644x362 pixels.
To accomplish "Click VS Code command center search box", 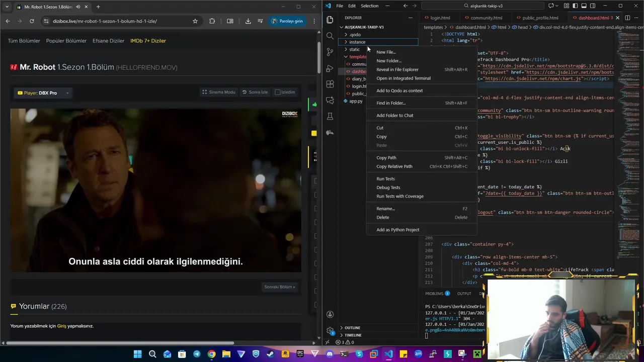I will [x=483, y=6].
